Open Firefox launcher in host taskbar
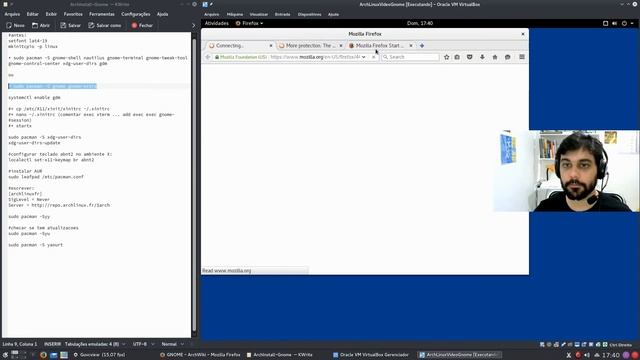This screenshot has width=640, height=360. click(43, 355)
